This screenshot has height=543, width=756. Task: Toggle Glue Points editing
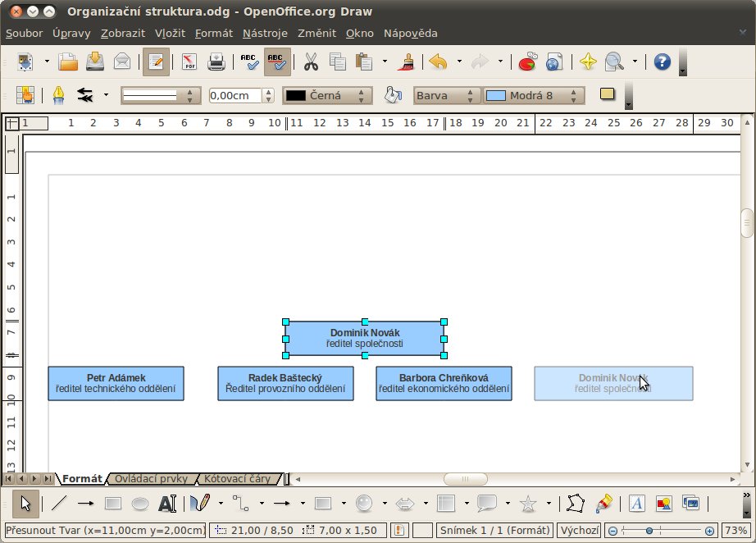coord(603,504)
